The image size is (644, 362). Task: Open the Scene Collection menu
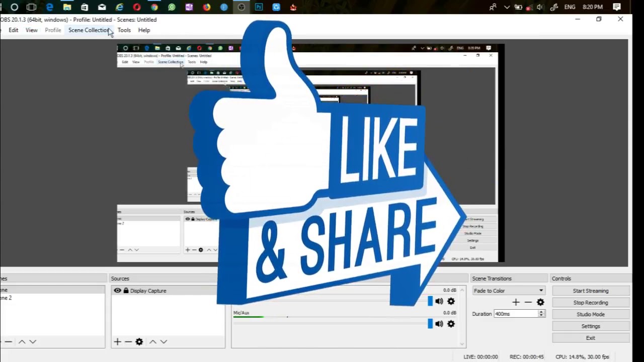pos(89,30)
